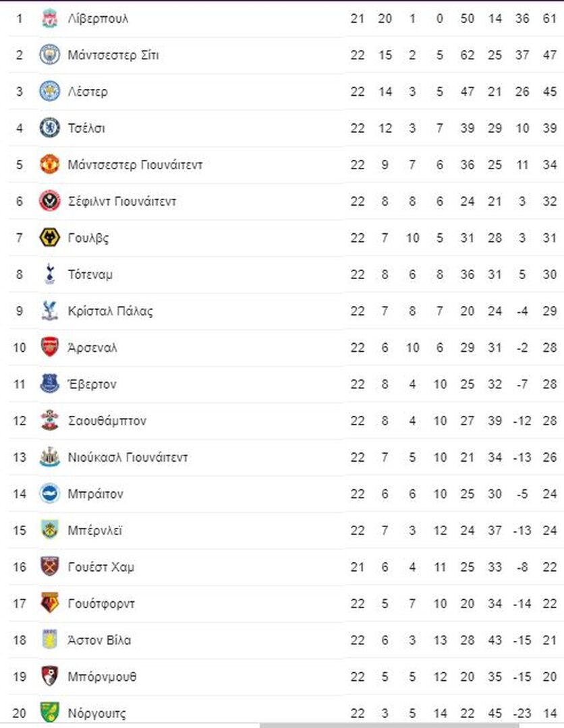Click the Sheffield United crest icon
The width and height of the screenshot is (564, 728).
click(50, 201)
